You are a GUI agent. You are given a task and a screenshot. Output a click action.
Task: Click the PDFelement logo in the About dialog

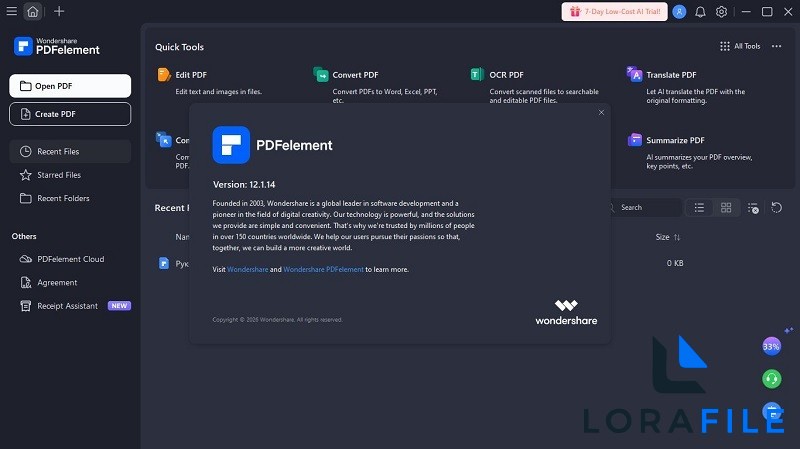[x=231, y=145]
